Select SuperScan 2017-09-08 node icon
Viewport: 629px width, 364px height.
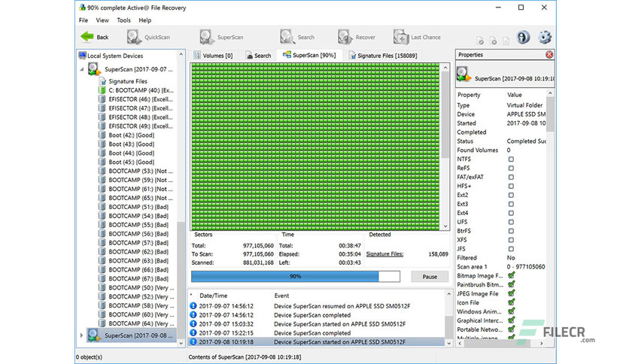coord(94,335)
